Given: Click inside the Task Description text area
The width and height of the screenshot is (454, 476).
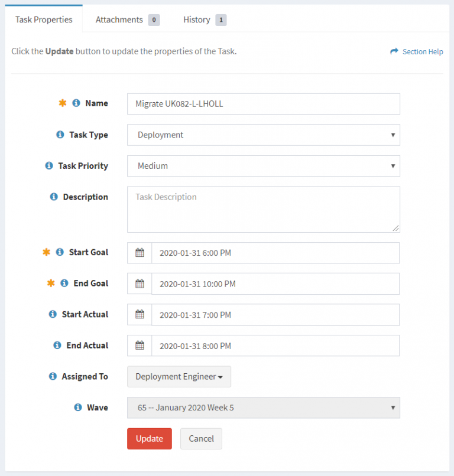Looking at the screenshot, I should (x=263, y=209).
